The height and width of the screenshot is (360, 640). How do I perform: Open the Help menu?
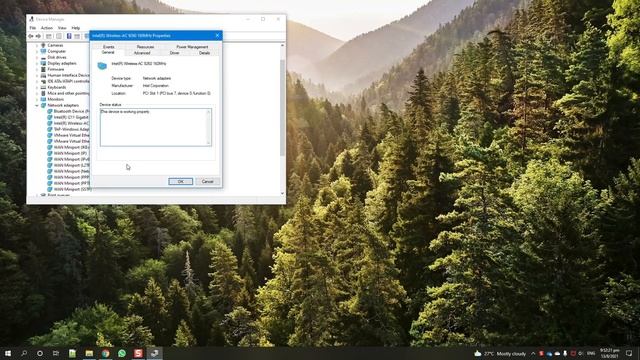point(76,28)
